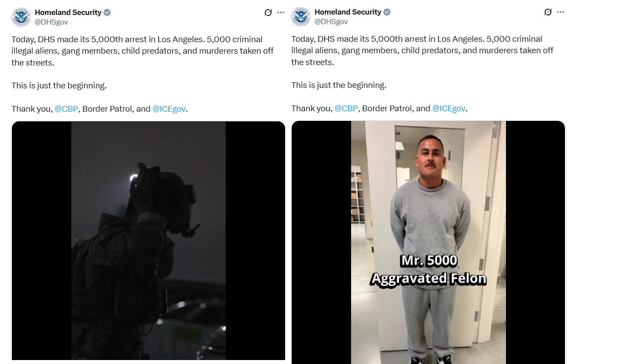Play the Mr. 5000 Aggravated Felon video
Screen dimensions: 623x364
click(x=428, y=242)
